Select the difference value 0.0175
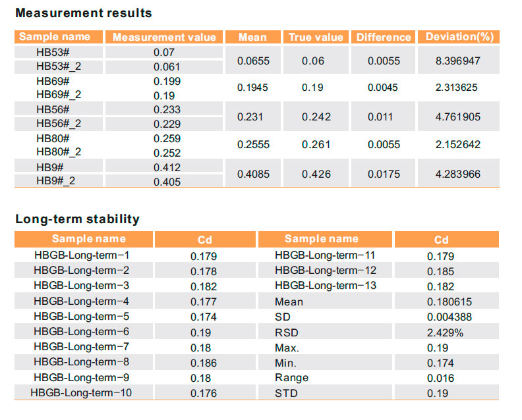This screenshot has height=420, width=522. coord(384,174)
